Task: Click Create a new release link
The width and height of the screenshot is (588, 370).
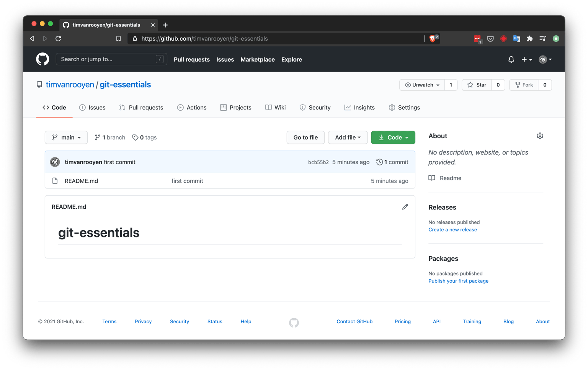Action: (x=452, y=230)
